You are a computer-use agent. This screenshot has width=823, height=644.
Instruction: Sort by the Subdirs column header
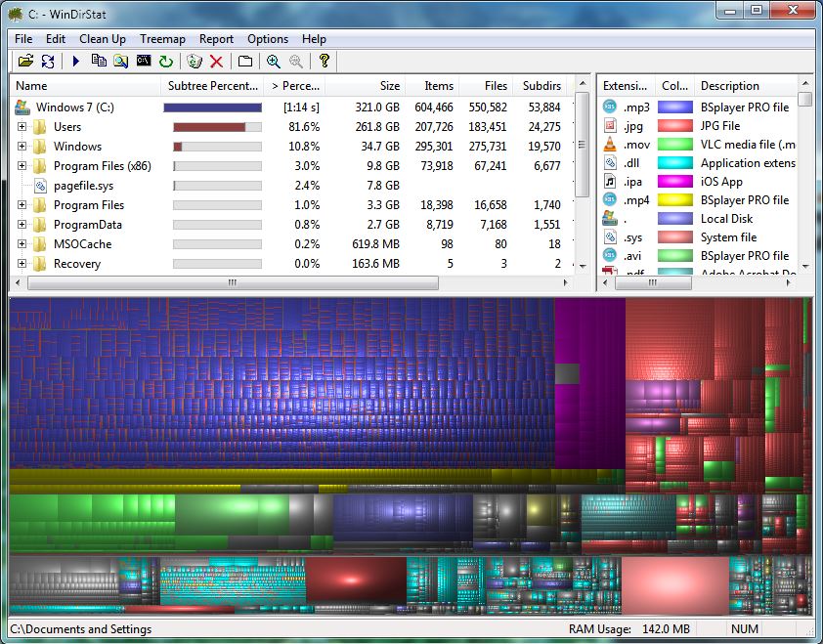pyautogui.click(x=541, y=86)
